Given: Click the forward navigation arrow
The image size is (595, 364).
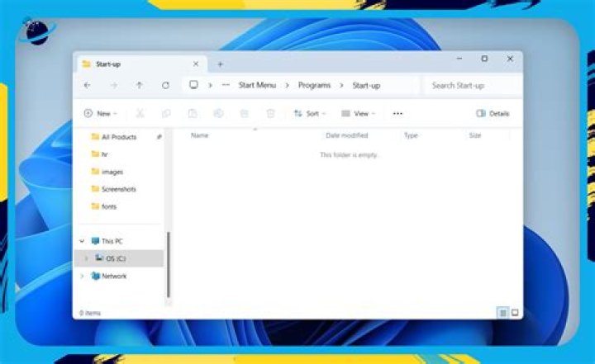Looking at the screenshot, I should pos(113,85).
